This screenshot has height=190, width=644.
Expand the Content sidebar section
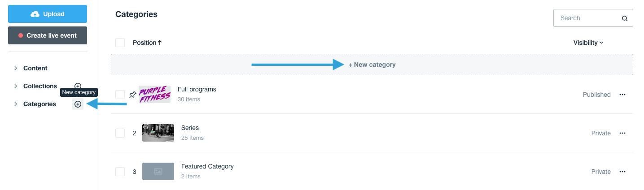[16, 68]
